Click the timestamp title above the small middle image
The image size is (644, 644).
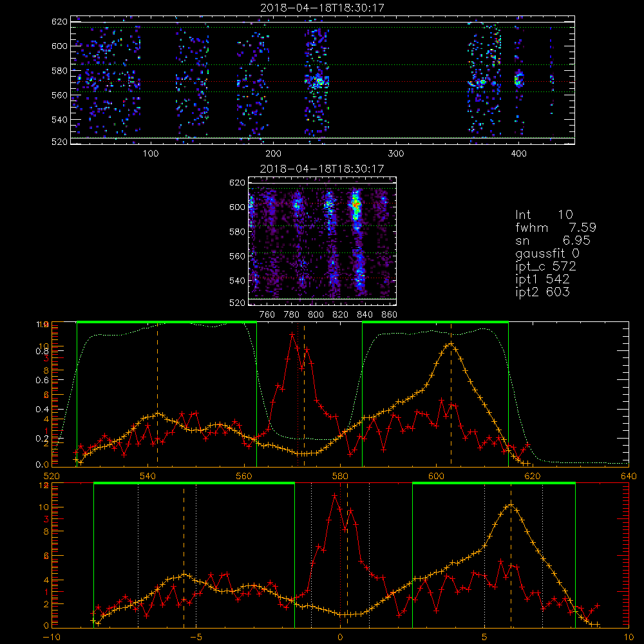[x=322, y=169]
